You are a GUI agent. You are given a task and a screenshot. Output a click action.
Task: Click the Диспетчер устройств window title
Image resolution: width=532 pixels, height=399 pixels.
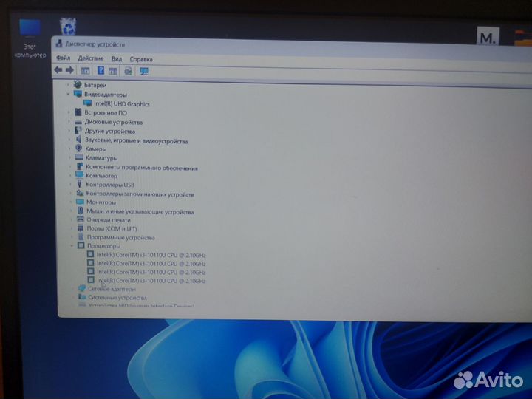(95, 44)
